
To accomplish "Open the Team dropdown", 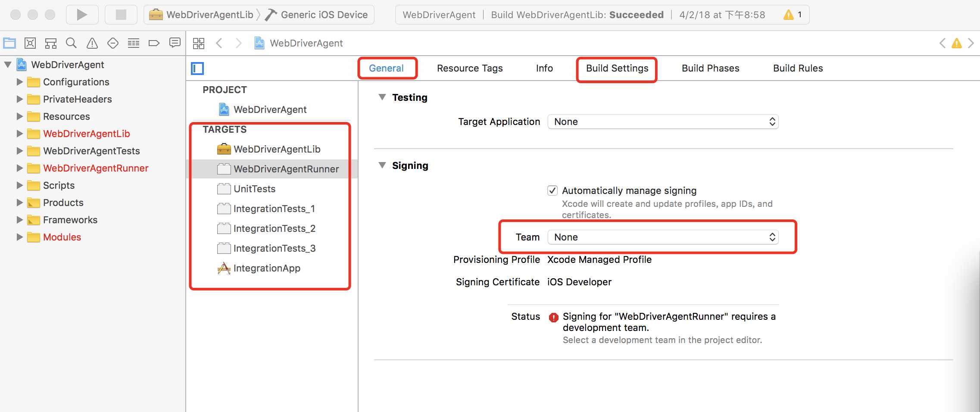I will tap(663, 237).
